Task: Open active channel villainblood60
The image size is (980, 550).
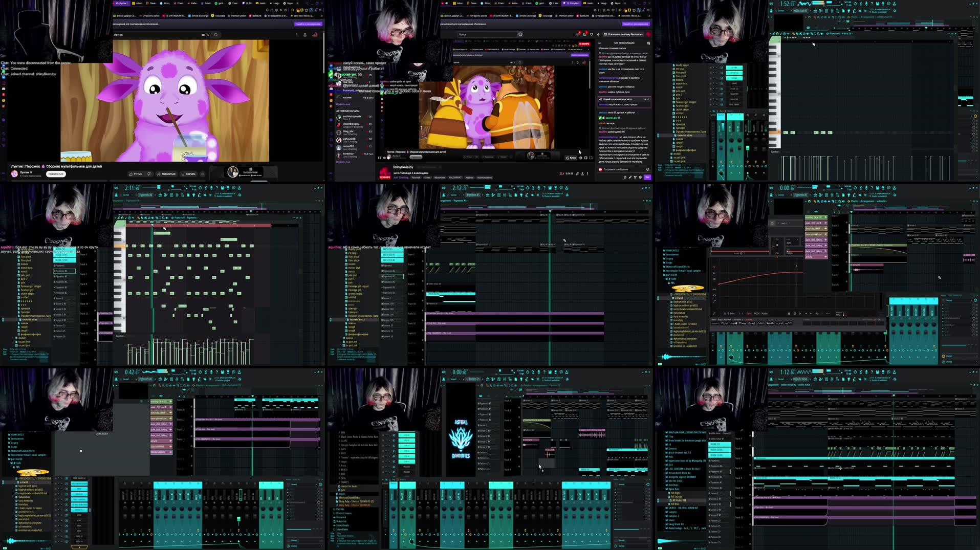Action: (x=354, y=125)
